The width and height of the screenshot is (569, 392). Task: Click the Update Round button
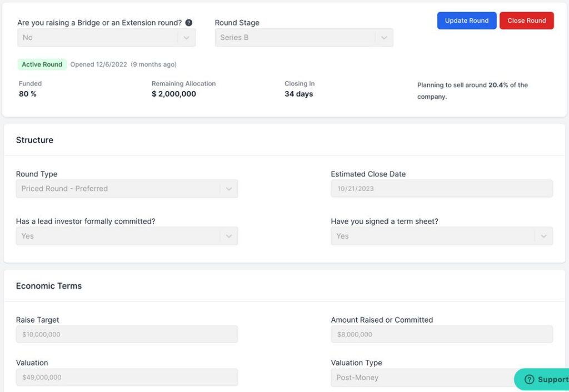pos(467,20)
